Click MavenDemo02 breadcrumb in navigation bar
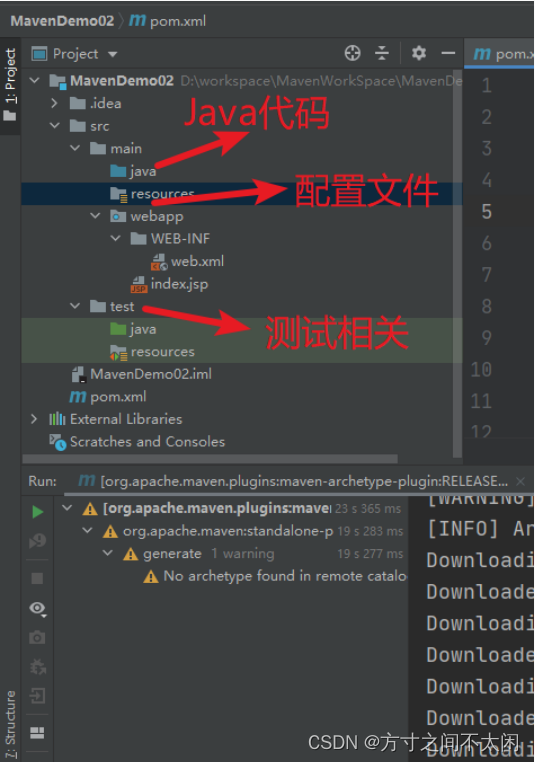535x762 pixels. tap(62, 21)
